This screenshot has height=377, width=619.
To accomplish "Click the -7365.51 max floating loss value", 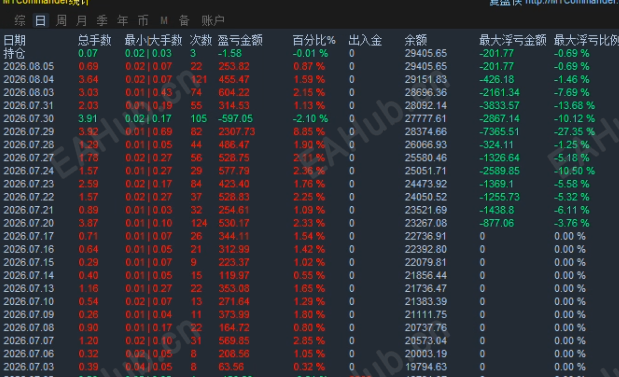I will pyautogui.click(x=499, y=131).
